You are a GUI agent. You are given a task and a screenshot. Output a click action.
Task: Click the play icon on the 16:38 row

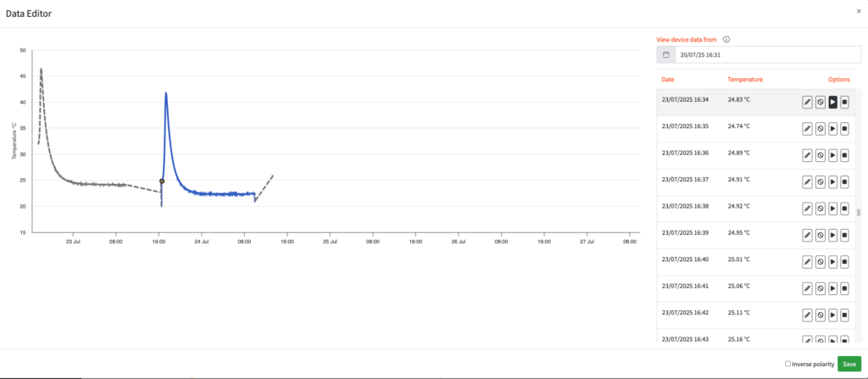[x=832, y=209]
